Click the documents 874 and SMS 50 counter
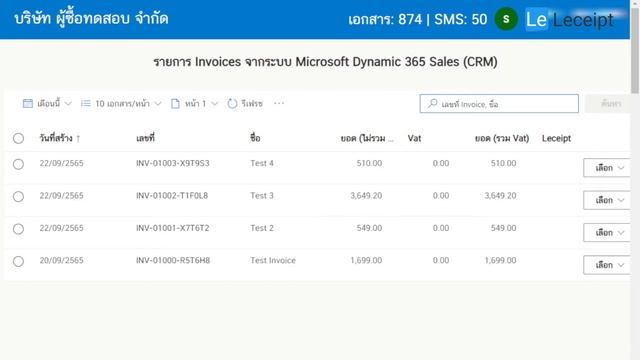 (418, 19)
